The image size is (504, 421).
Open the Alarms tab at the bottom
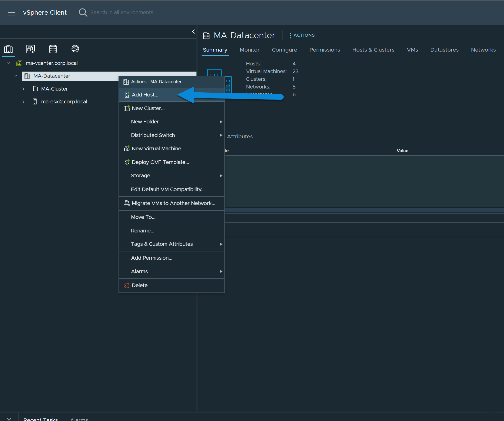(x=79, y=419)
